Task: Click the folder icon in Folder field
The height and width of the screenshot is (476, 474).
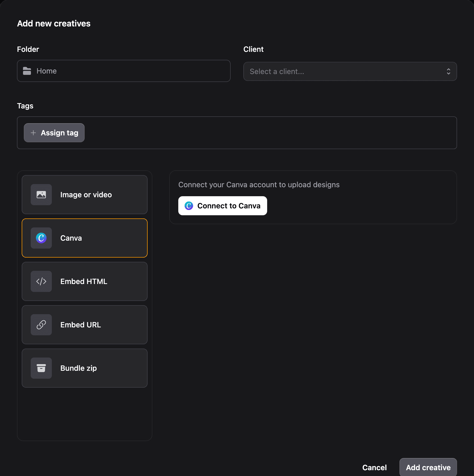Action: click(x=27, y=71)
